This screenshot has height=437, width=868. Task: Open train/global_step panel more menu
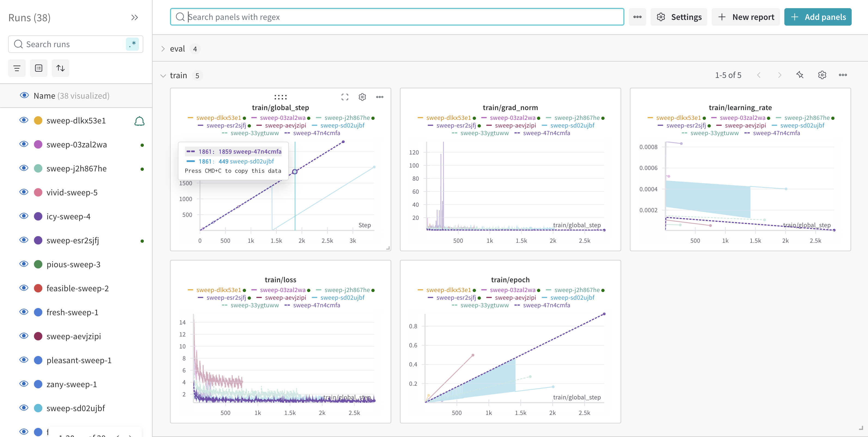[380, 97]
